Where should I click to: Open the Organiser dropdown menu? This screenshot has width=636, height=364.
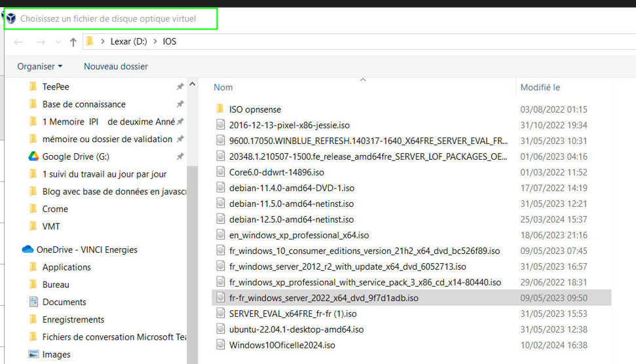pyautogui.click(x=40, y=66)
